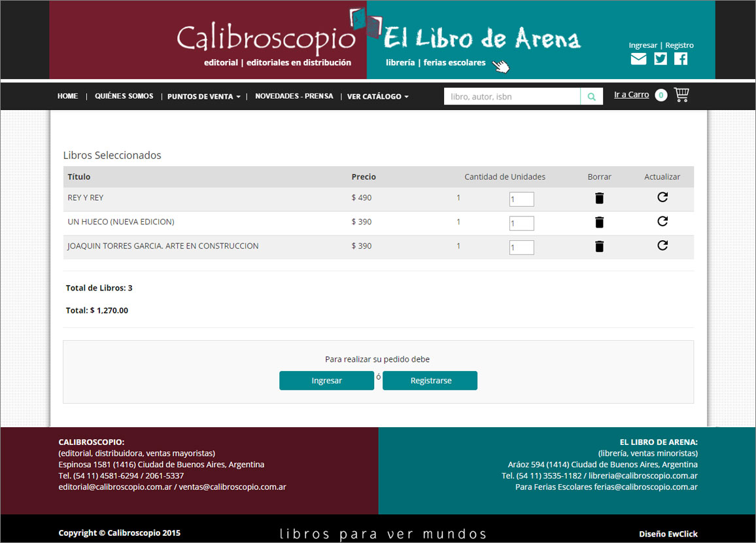Expand the Puntos de Venta dropdown
Image resolution: width=756 pixels, height=543 pixels.
pyautogui.click(x=203, y=97)
